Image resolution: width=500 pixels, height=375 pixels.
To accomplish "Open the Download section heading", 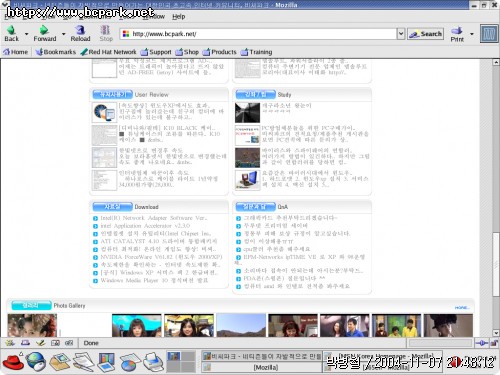I will 146,207.
